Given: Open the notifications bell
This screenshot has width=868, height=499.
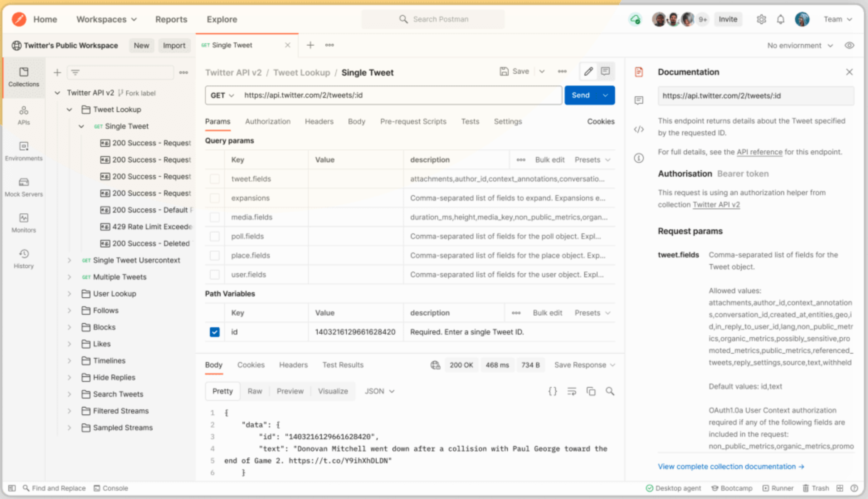Looking at the screenshot, I should pos(780,19).
